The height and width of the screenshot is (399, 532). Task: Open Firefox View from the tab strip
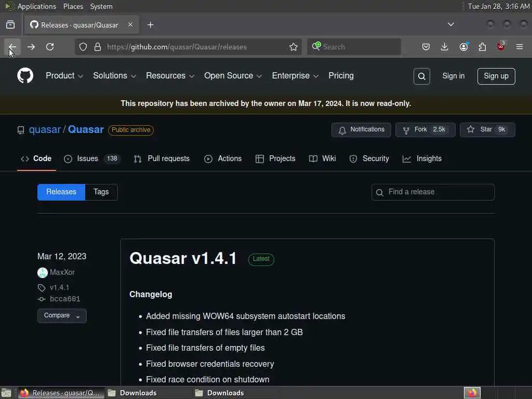pos(10,25)
